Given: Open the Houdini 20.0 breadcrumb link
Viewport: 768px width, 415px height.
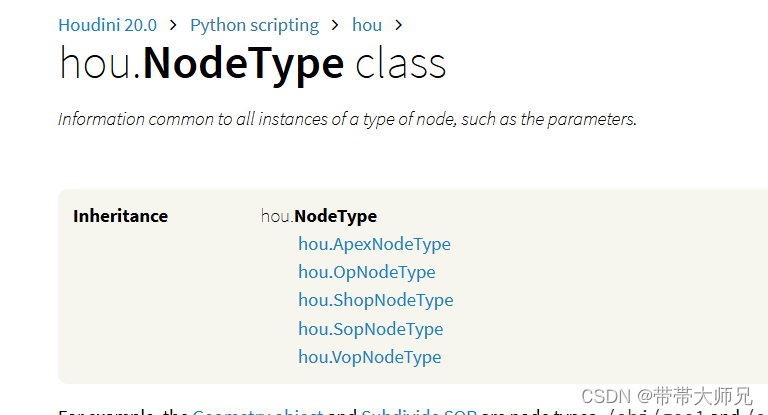Looking at the screenshot, I should click(x=107, y=25).
